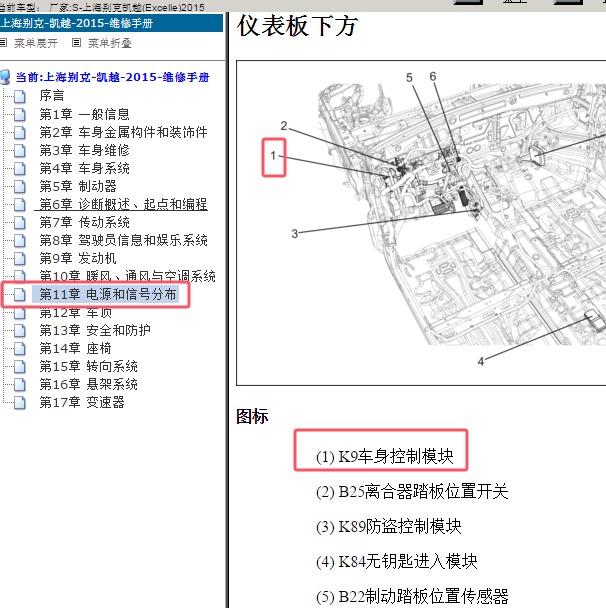606x608 pixels.
Task: Open 第8章 驾驶员信息和娱乐系统 chapter
Action: point(123,240)
